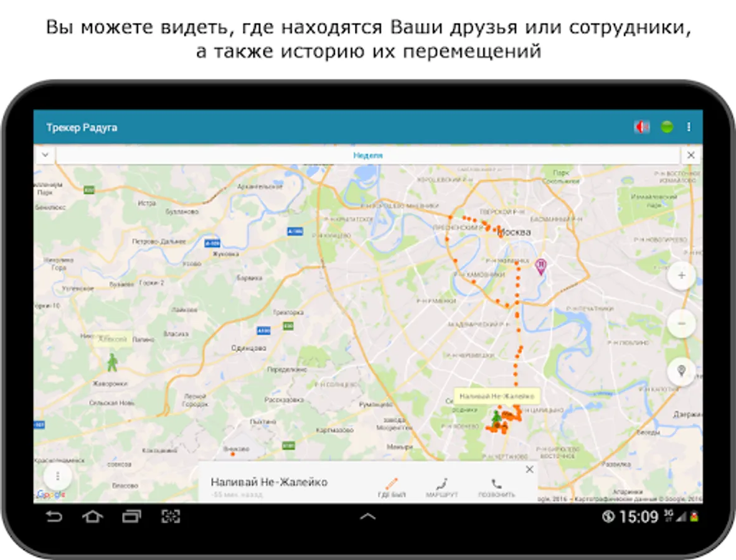Open the round three-dot map options button

coord(58,477)
